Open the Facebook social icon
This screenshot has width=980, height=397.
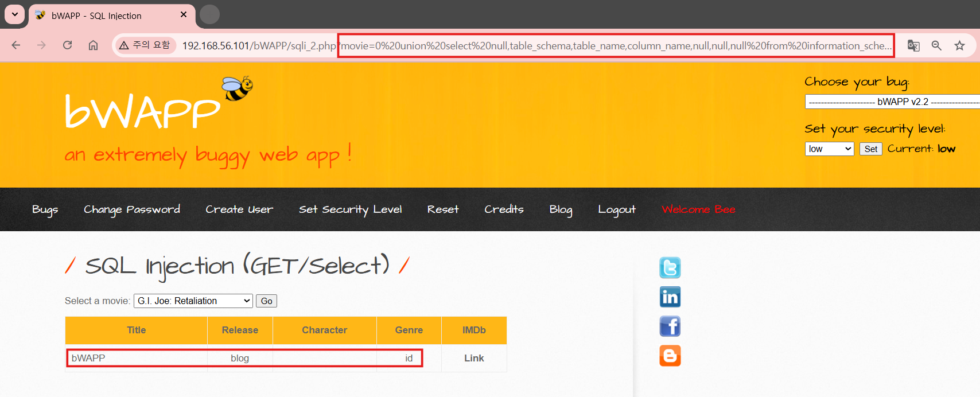pos(670,326)
